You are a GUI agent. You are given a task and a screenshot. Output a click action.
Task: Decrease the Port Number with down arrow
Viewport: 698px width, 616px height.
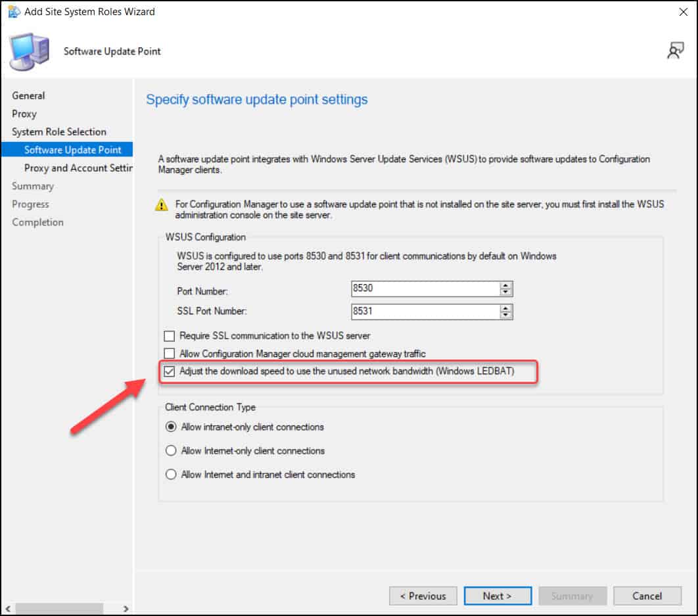pos(505,292)
